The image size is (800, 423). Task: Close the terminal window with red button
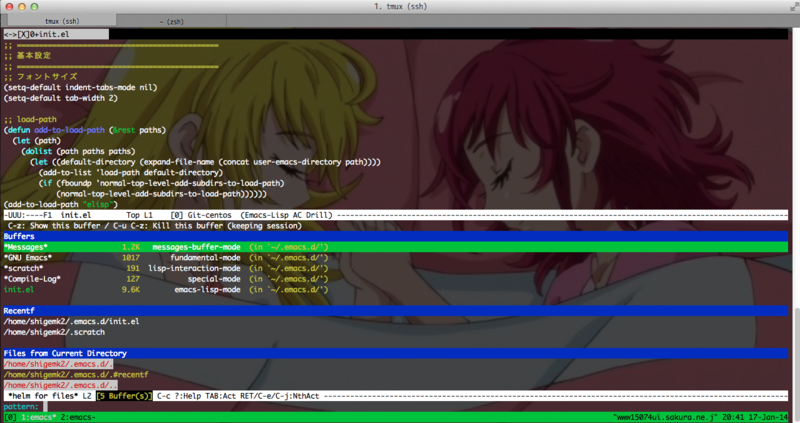(x=9, y=7)
